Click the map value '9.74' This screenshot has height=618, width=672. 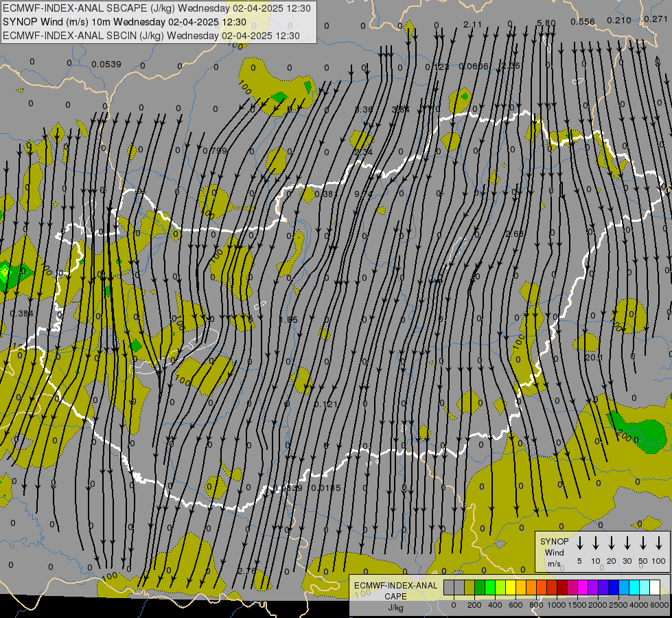tap(363, 194)
